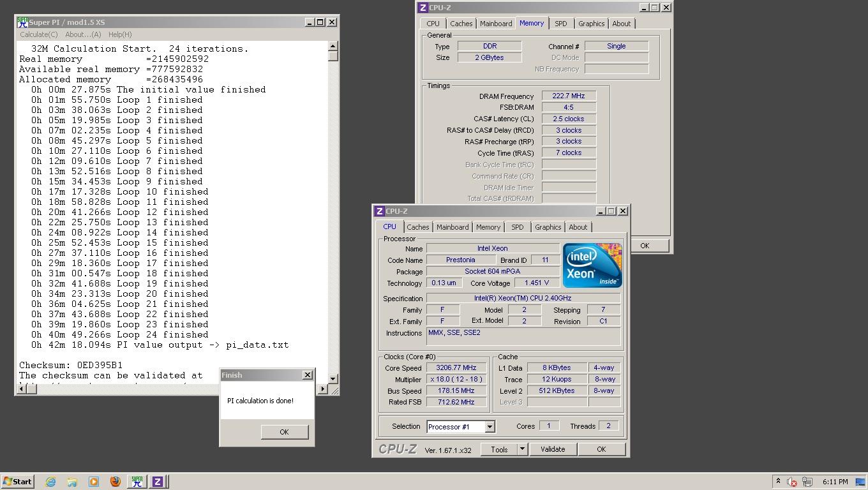868x490 pixels.
Task: Click Bus Speed value 178.15 MHz
Action: point(456,390)
